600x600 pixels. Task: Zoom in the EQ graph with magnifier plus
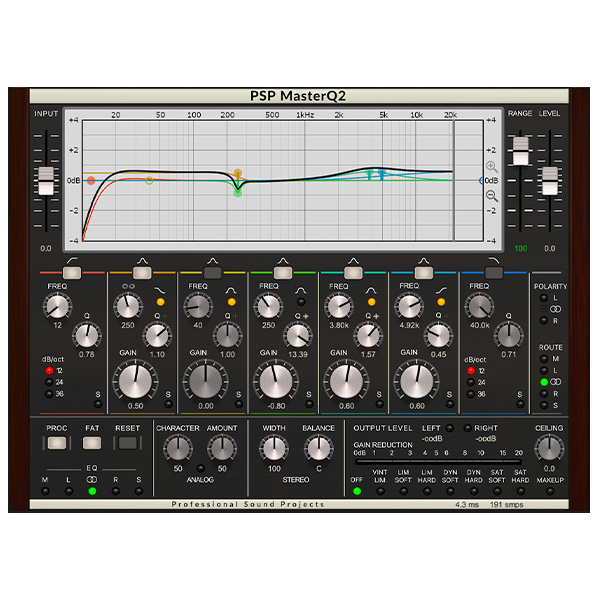[x=492, y=167]
